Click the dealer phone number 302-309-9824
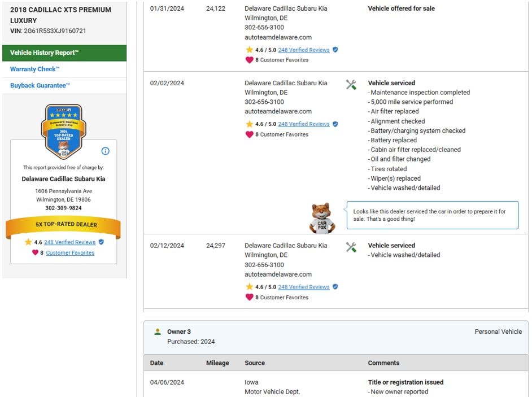532x397 pixels. [63, 208]
